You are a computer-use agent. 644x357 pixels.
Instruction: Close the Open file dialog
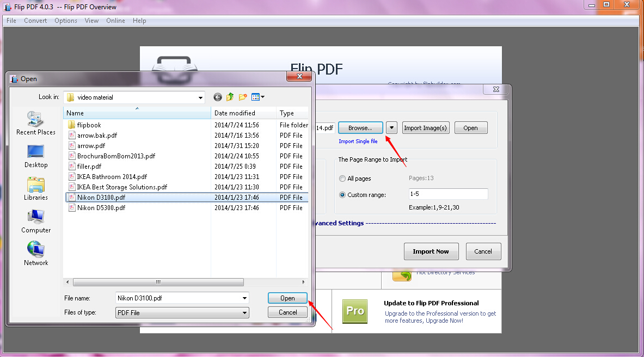click(x=299, y=76)
